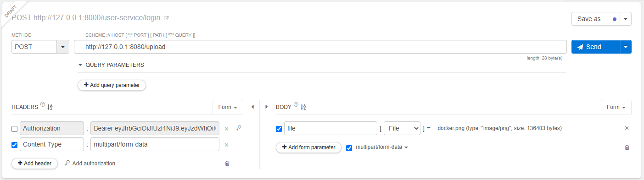This screenshot has width=644, height=180.
Task: Click the key icon beside Authorization value
Action: tap(238, 129)
